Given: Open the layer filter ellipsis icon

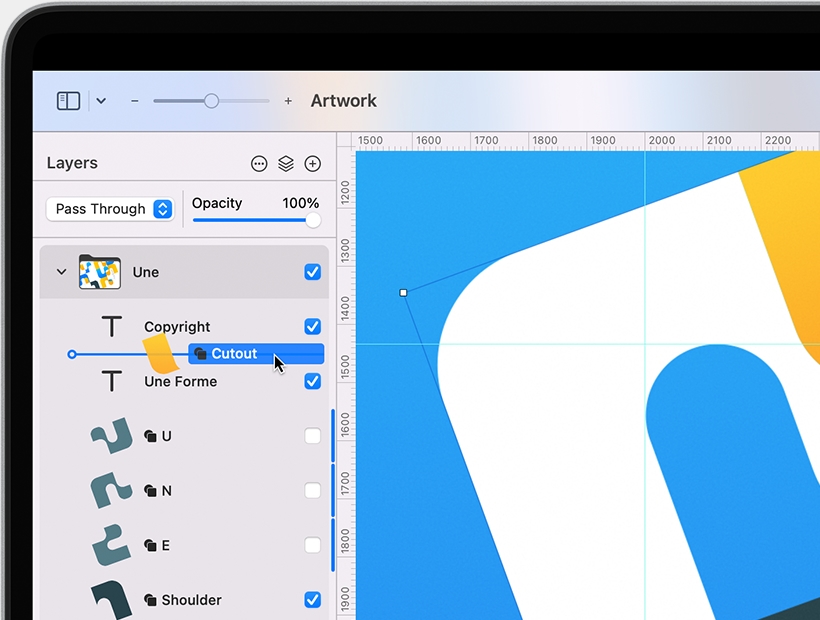Looking at the screenshot, I should (x=259, y=163).
